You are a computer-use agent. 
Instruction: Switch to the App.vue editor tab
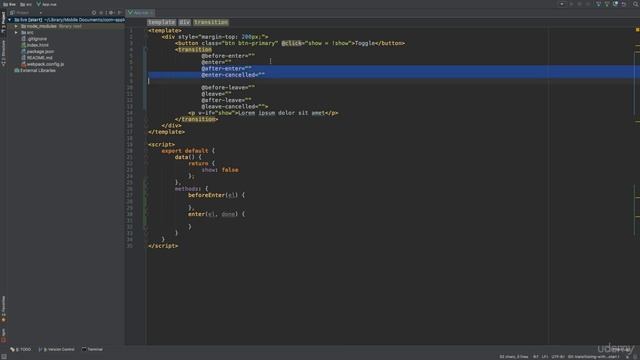pyautogui.click(x=140, y=13)
